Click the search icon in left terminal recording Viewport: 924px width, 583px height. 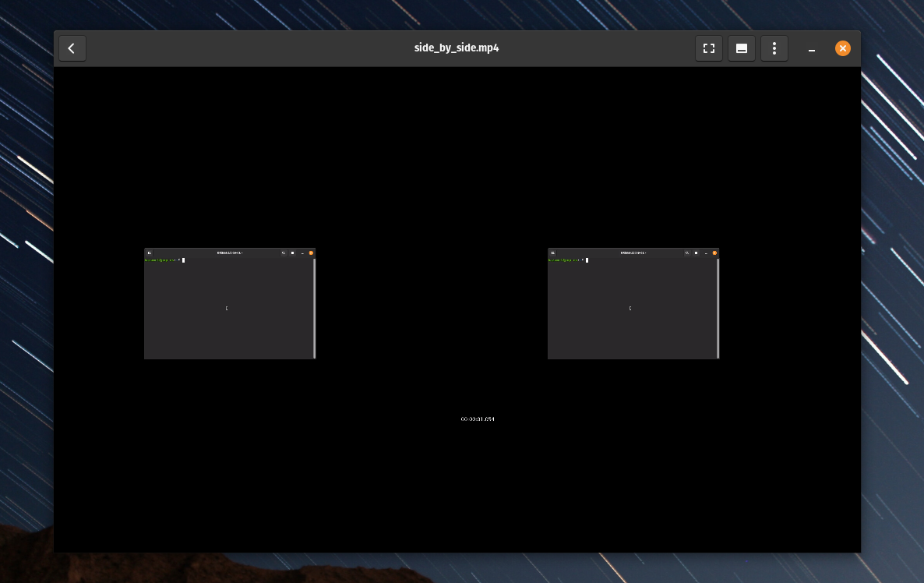click(283, 253)
